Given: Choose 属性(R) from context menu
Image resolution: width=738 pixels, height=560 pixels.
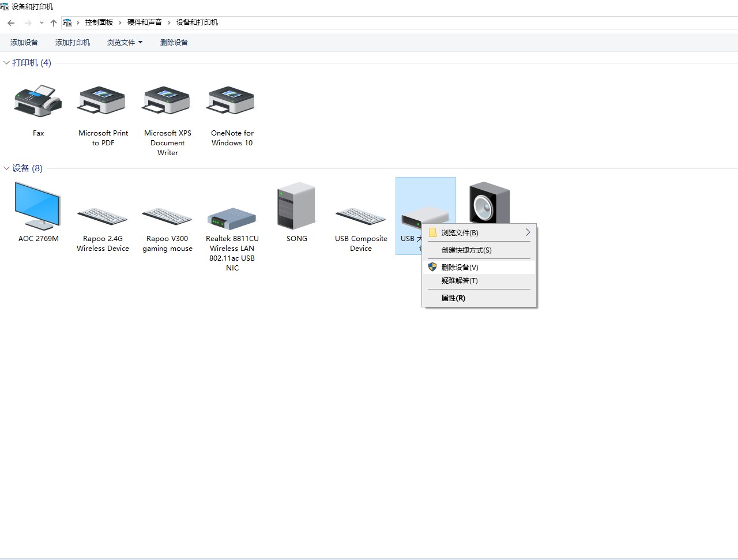Looking at the screenshot, I should (x=453, y=298).
